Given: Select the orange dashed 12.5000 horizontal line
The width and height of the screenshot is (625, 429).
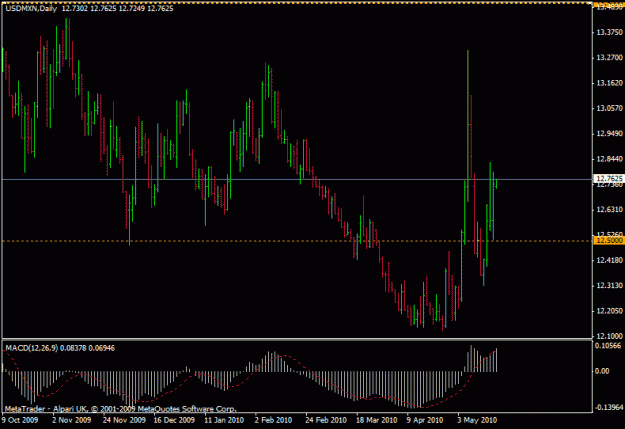Looking at the screenshot, I should (x=297, y=241).
